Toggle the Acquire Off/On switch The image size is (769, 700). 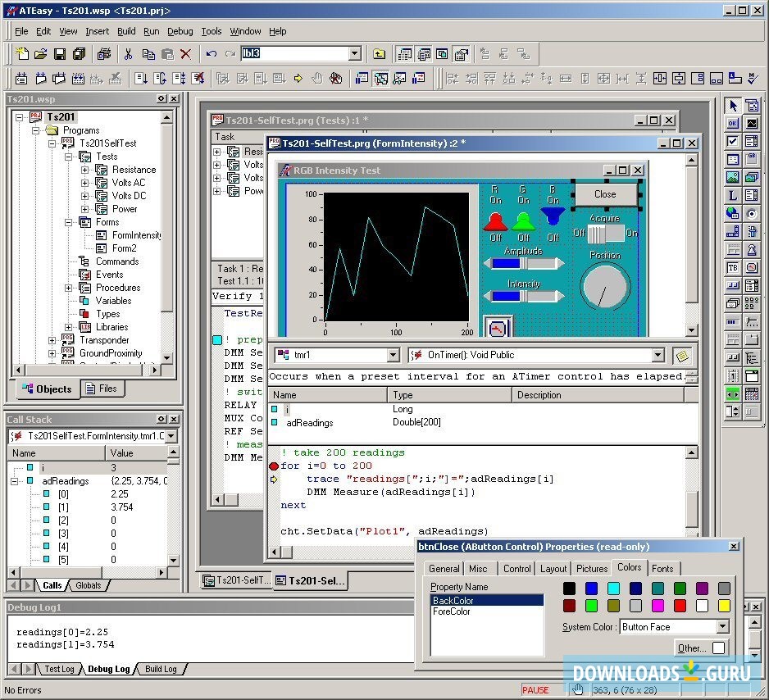(x=605, y=234)
